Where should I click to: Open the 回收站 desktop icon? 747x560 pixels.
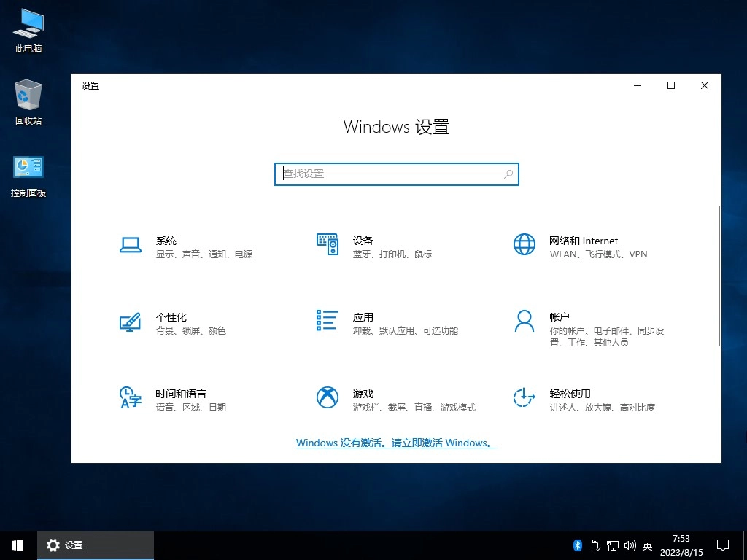(x=28, y=101)
